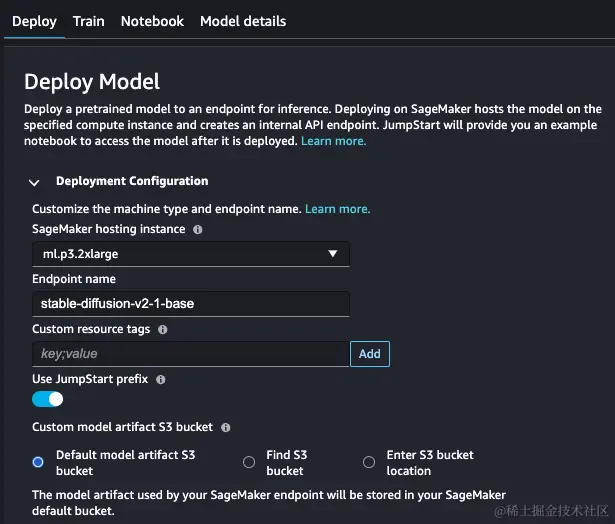Click info icon next to Custom resource tags
The width and height of the screenshot is (615, 524).
pyautogui.click(x=163, y=329)
